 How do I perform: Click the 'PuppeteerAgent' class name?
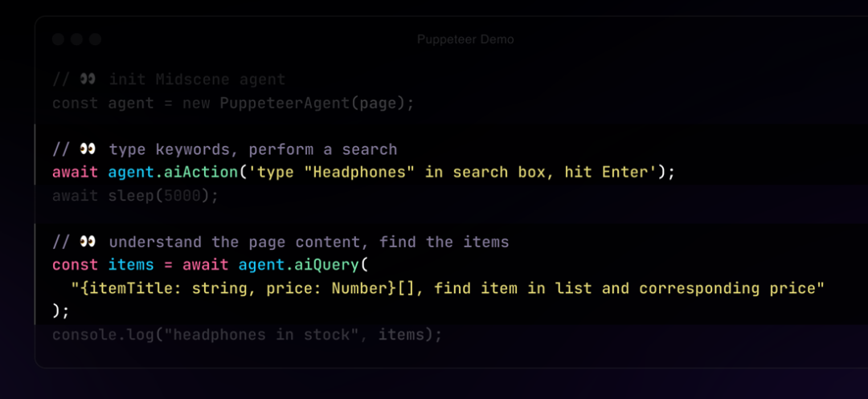pos(285,104)
